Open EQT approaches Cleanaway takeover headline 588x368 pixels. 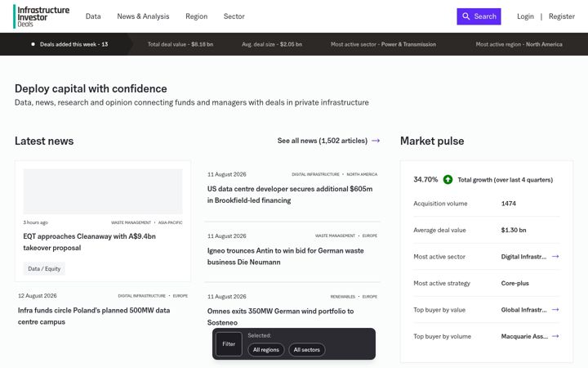89,242
